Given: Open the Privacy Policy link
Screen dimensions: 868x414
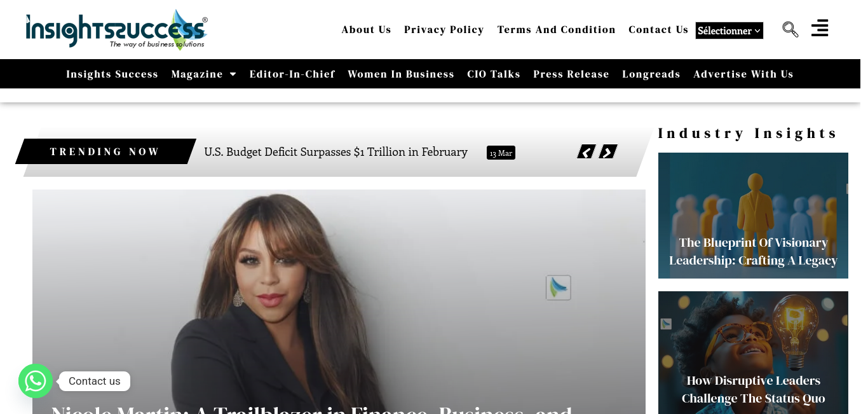Looking at the screenshot, I should (444, 30).
